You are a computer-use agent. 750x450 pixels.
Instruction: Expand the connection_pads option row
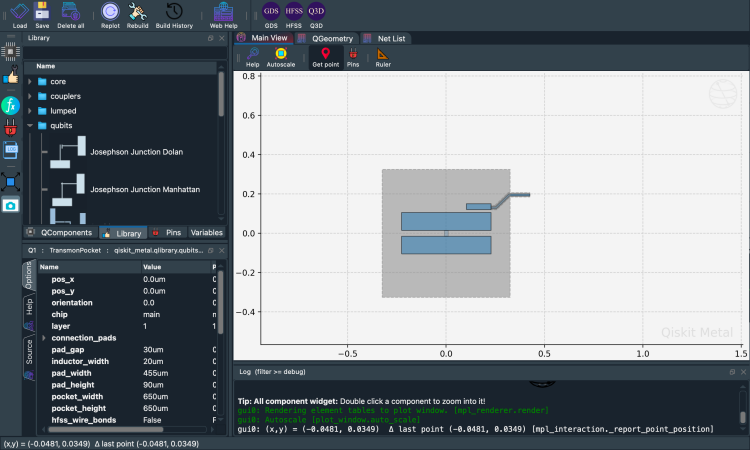[x=44, y=338]
